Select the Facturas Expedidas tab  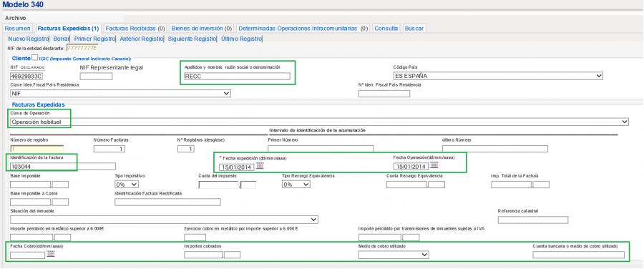tap(68, 29)
